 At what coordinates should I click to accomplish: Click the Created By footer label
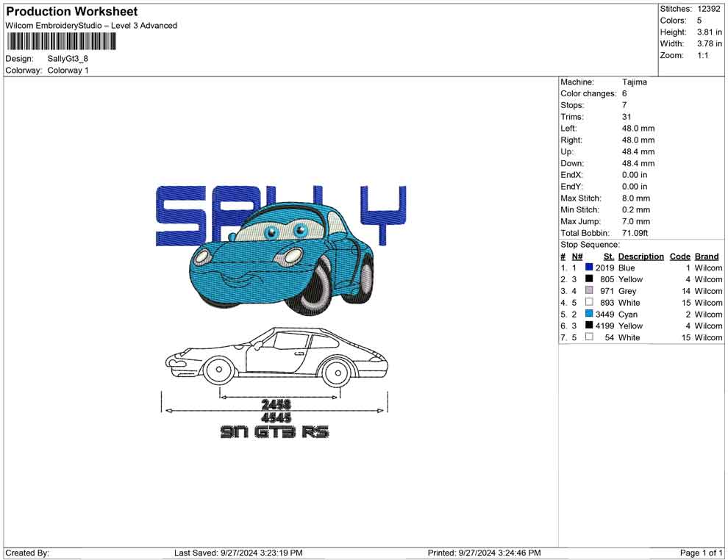click(x=27, y=553)
